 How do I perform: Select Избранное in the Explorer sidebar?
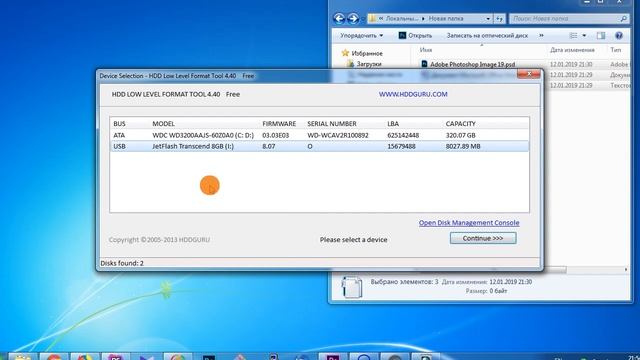pos(367,53)
